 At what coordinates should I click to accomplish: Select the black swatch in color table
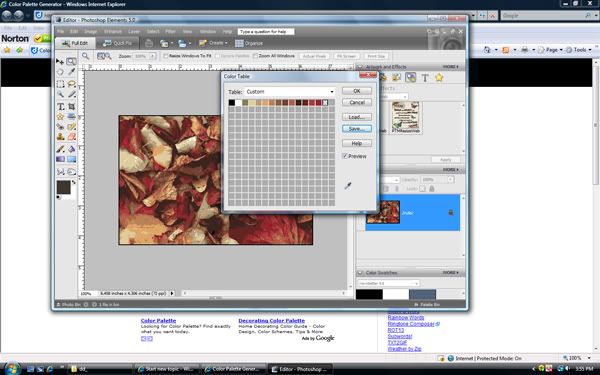click(232, 103)
